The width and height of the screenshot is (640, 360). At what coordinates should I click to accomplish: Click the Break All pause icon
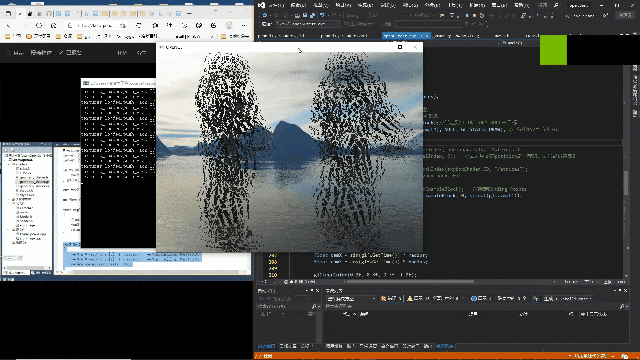click(467, 16)
